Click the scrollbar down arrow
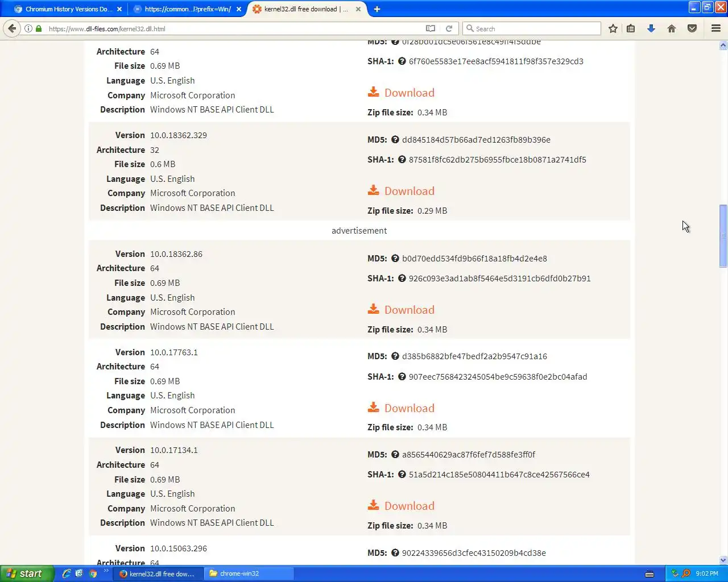The image size is (728, 582). [723, 560]
